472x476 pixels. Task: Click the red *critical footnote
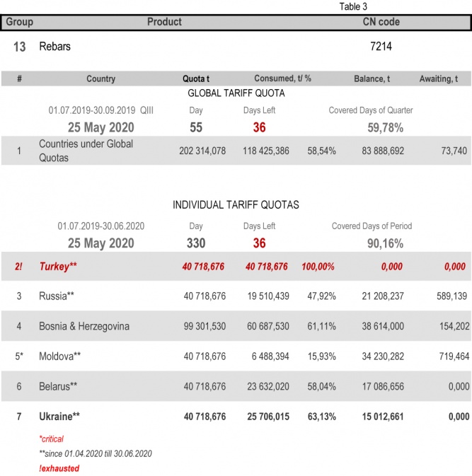(52, 439)
